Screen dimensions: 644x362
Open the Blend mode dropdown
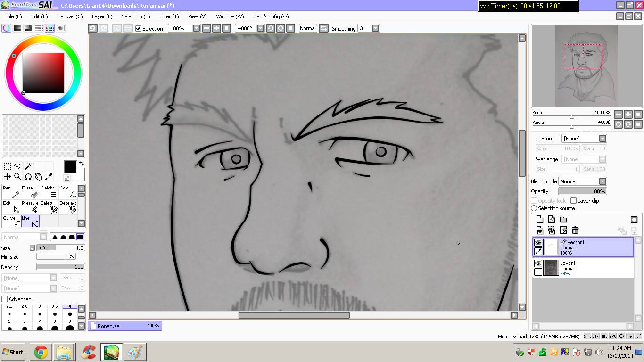603,181
